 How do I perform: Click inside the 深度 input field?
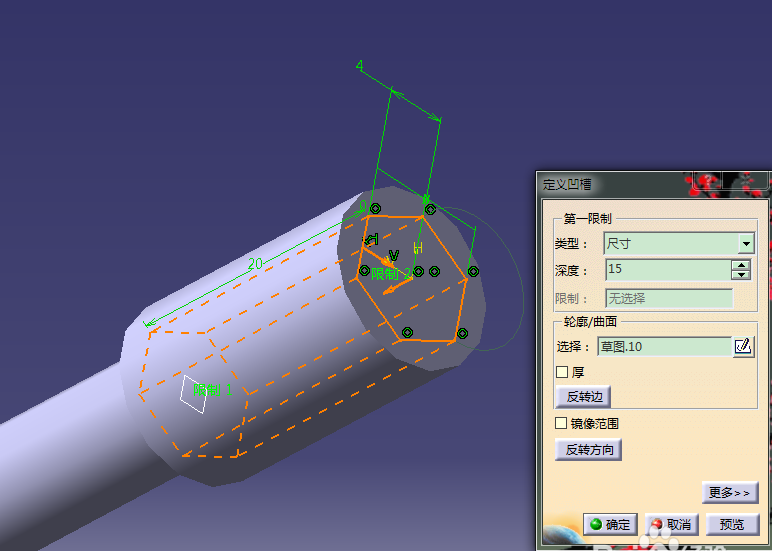pyautogui.click(x=668, y=270)
